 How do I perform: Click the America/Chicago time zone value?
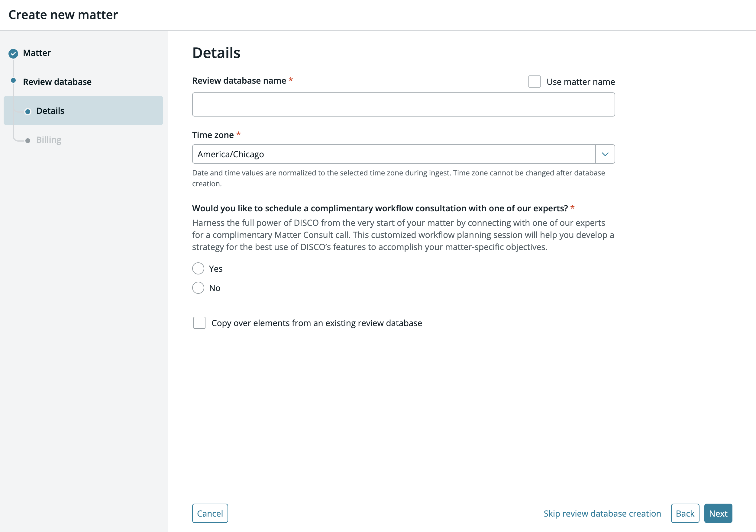(x=231, y=154)
